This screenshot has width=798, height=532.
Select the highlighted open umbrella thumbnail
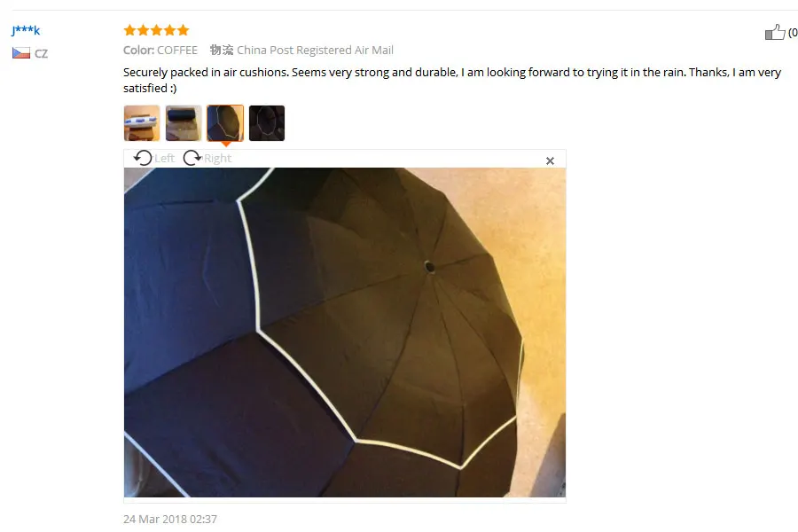pos(225,122)
